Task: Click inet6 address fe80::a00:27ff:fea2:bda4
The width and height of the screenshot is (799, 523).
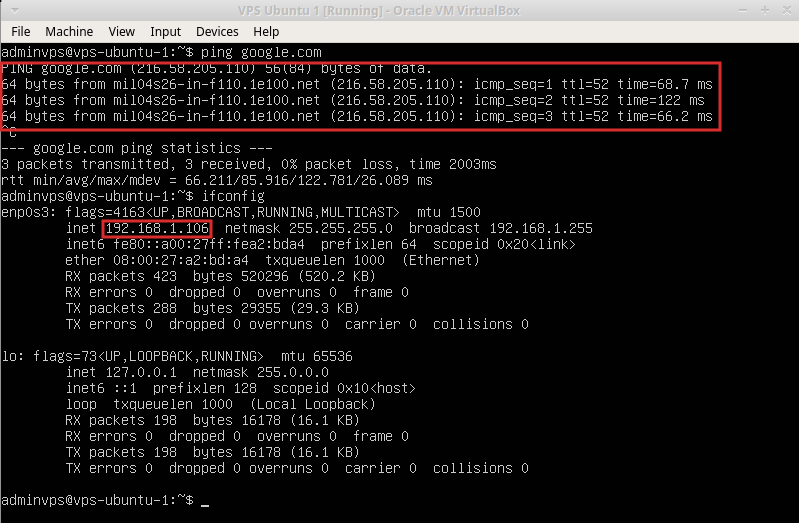Action: [x=209, y=244]
